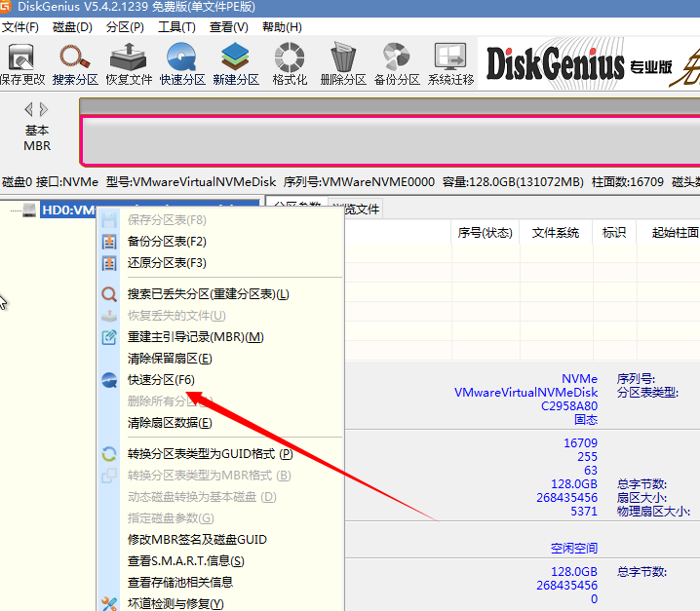The height and width of the screenshot is (611, 700).
Task: Click the 固态 disk type value
Action: (586, 420)
